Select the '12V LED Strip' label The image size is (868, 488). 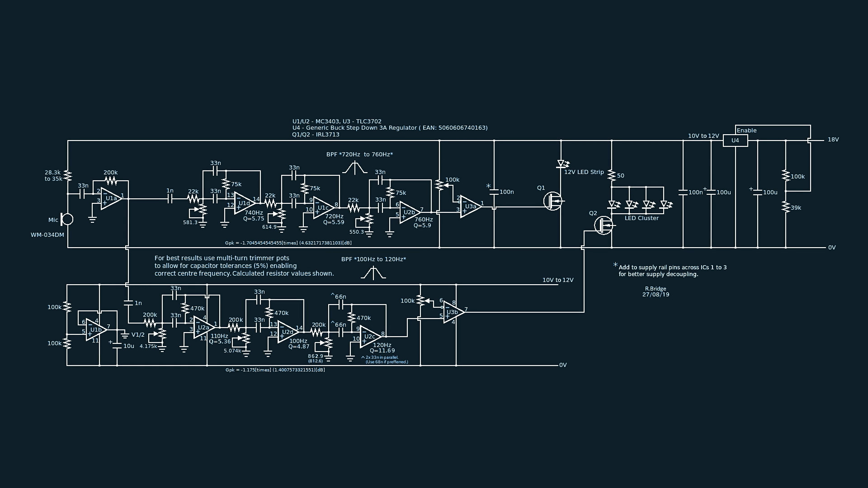(584, 172)
